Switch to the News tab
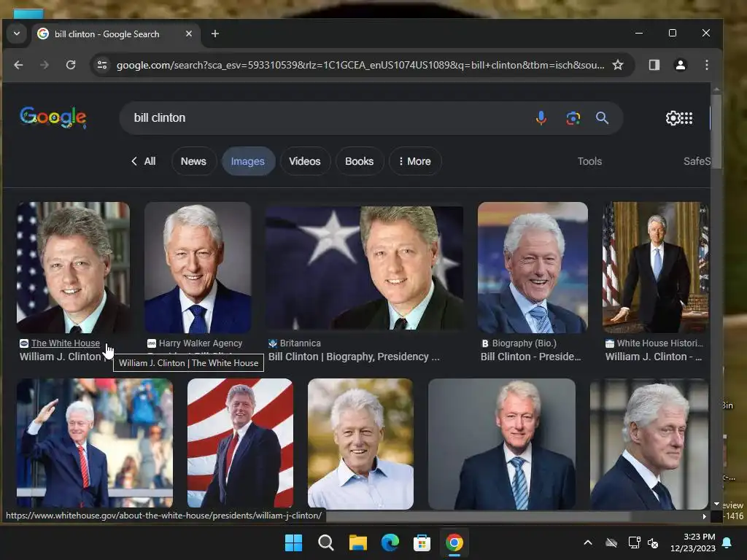 (x=193, y=161)
